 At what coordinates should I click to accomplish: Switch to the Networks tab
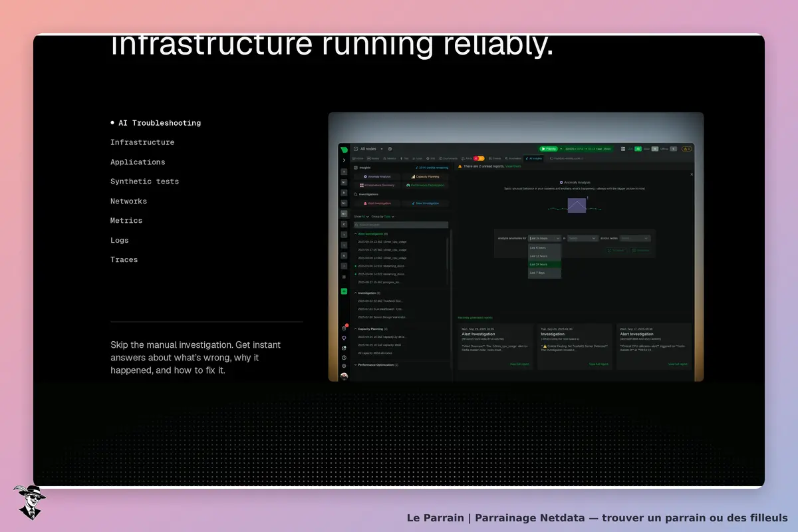tap(128, 201)
